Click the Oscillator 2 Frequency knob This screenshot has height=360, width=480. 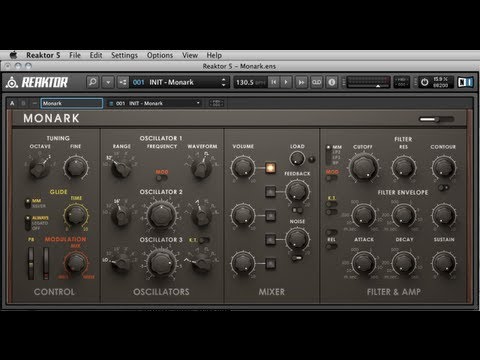162,215
